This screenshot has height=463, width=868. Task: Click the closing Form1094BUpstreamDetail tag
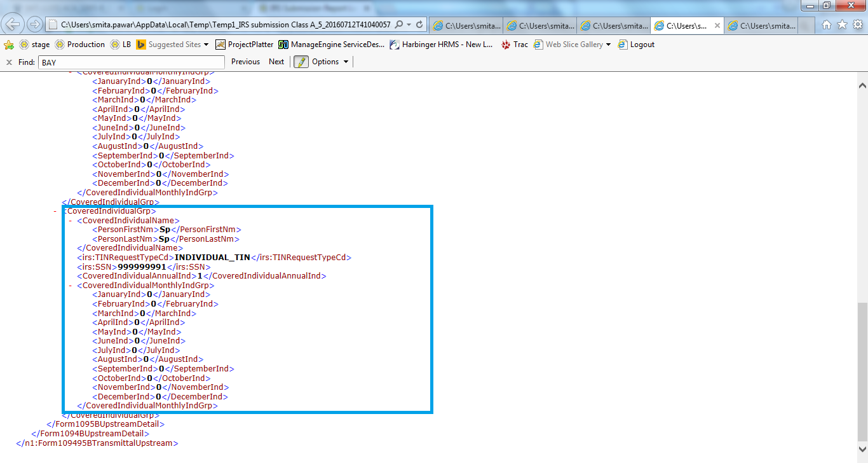pyautogui.click(x=90, y=433)
